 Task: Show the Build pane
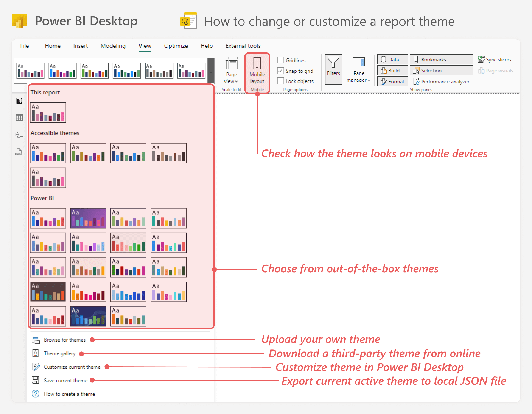pyautogui.click(x=392, y=70)
